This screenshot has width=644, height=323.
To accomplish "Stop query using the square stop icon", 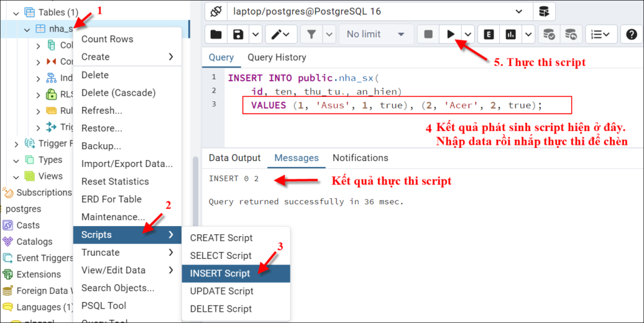I will pos(428,35).
